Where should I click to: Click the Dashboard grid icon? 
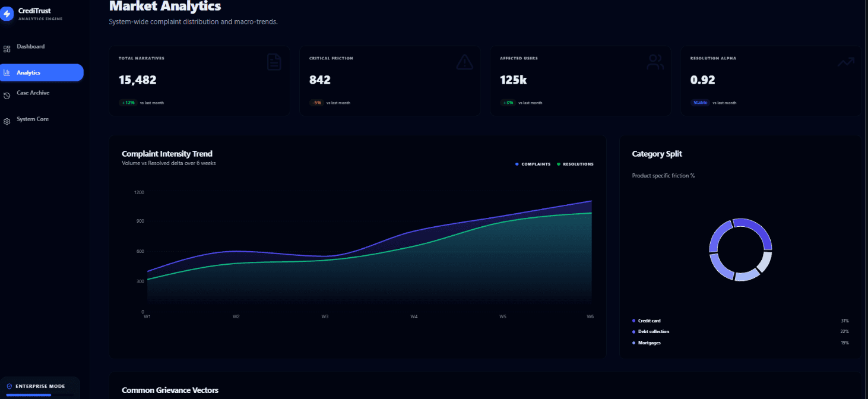[x=7, y=49]
